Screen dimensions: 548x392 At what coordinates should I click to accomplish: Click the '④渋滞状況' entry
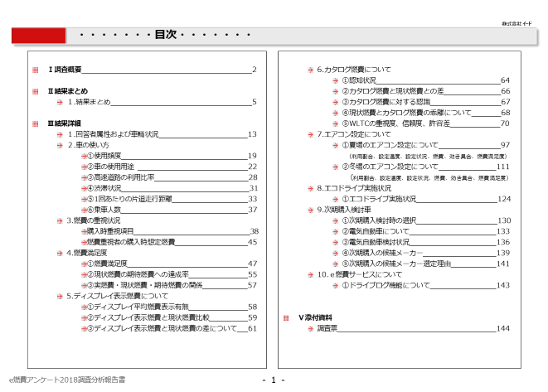[x=104, y=188]
